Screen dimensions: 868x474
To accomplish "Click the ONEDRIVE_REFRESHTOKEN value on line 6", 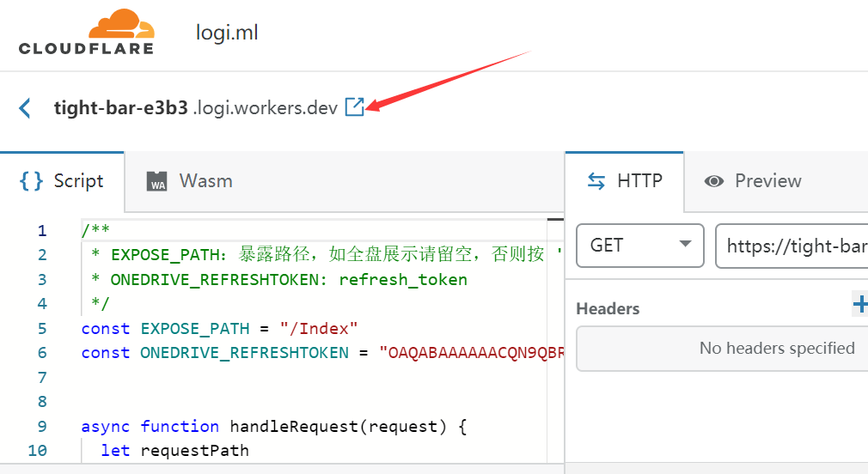I will (471, 352).
